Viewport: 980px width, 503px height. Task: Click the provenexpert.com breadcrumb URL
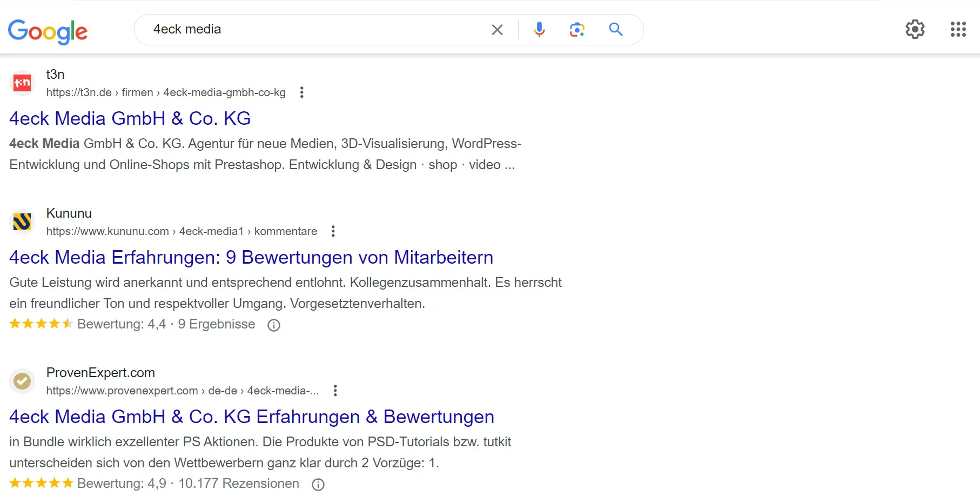click(183, 391)
